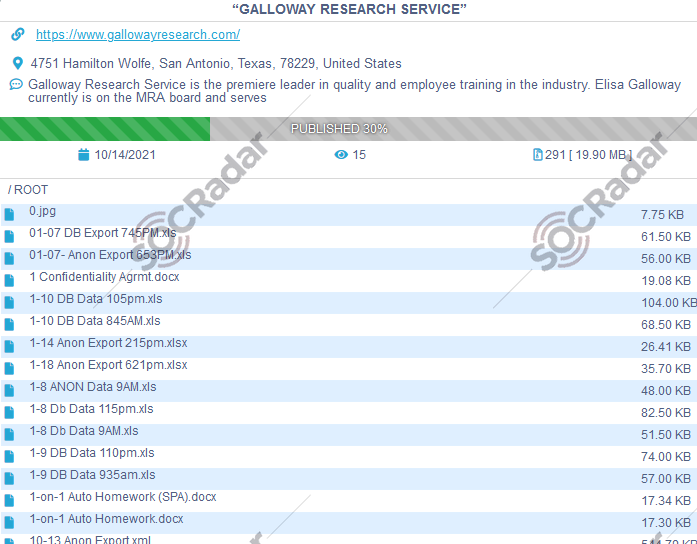The height and width of the screenshot is (544, 697).
Task: Select the file name 0.jpg
Action: pyautogui.click(x=42, y=211)
